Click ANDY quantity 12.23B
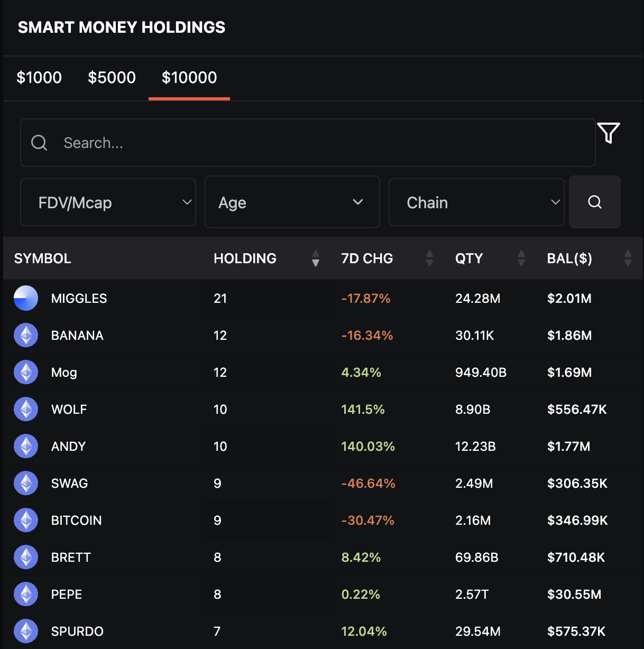The image size is (644, 649). 475,447
